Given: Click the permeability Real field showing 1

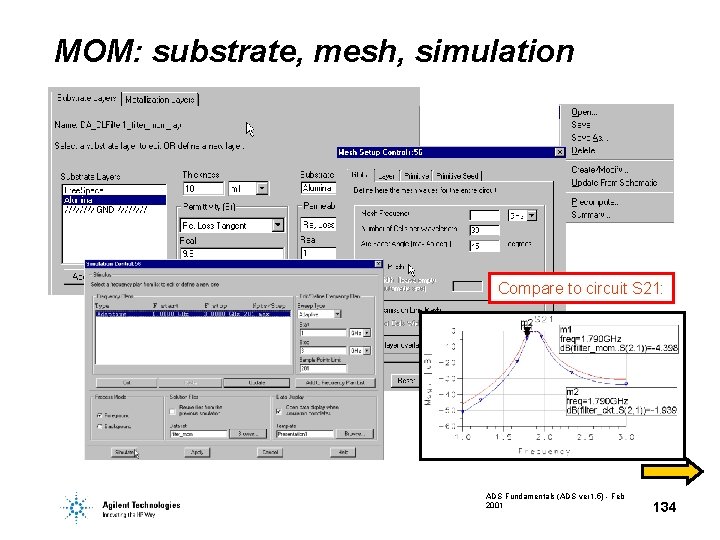Looking at the screenshot, I should (x=319, y=253).
